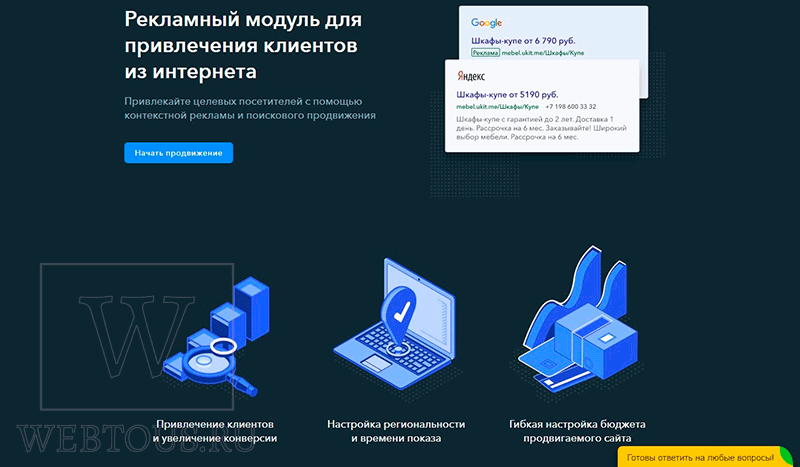Click caption 'Привлечение клиентов и увеличение конверсии'
This screenshot has width=800, height=467.
point(215,431)
